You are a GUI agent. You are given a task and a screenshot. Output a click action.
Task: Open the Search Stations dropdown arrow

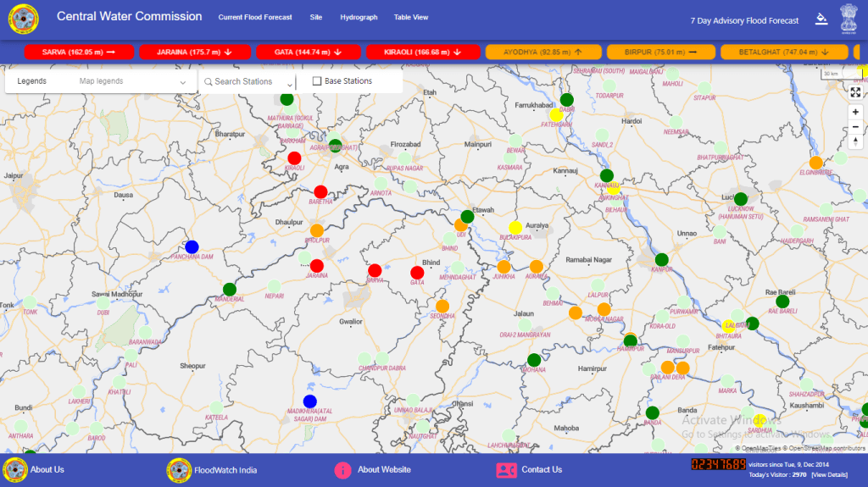(x=290, y=83)
